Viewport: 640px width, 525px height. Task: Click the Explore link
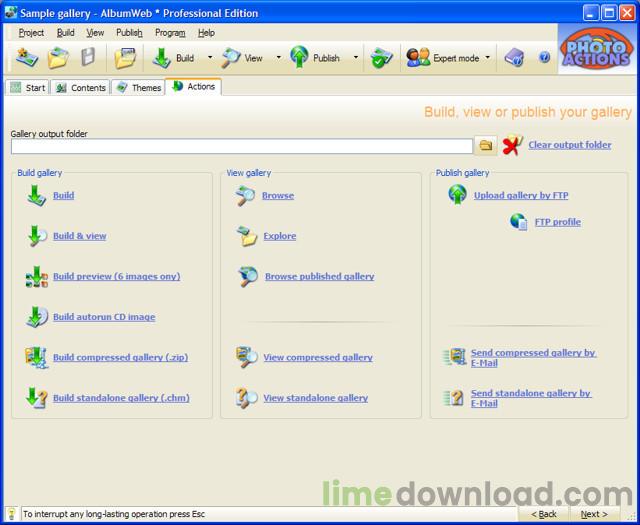click(x=280, y=236)
